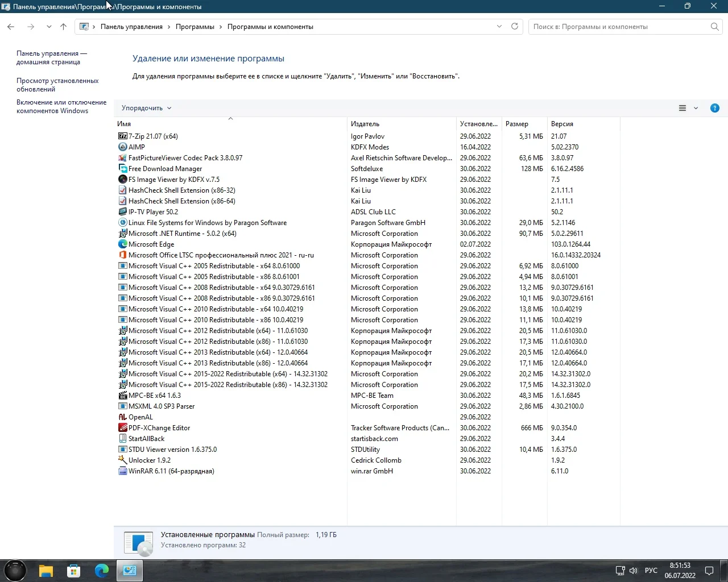Go up one level with up arrow
Viewport: 728px width, 582px height.
63,27
